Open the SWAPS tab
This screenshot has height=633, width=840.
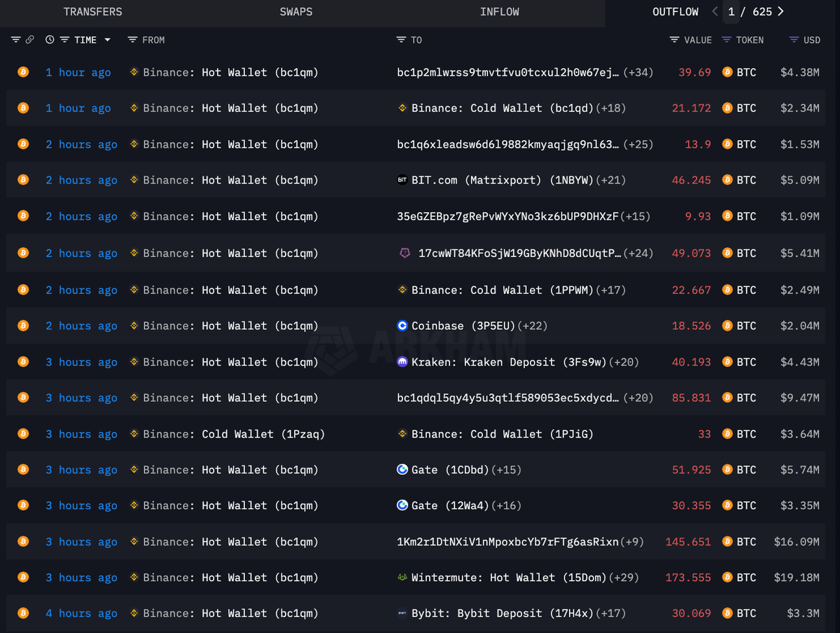coord(296,12)
